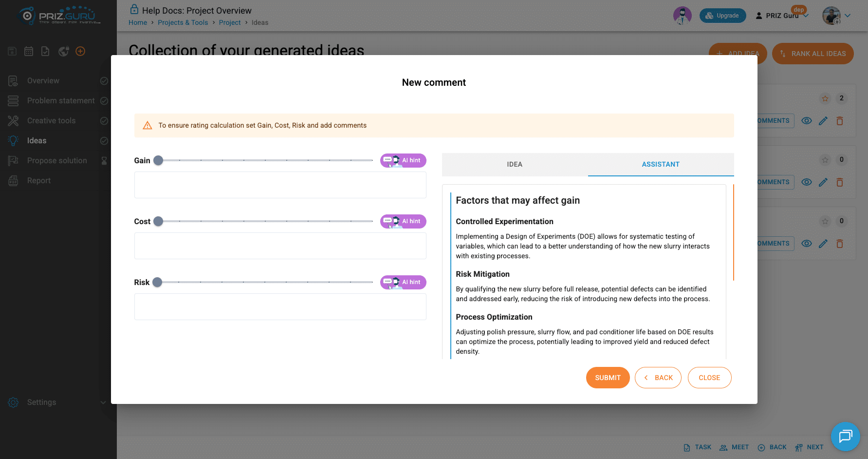Star the second idea card
Screen dimensions: 868x459
click(x=825, y=160)
